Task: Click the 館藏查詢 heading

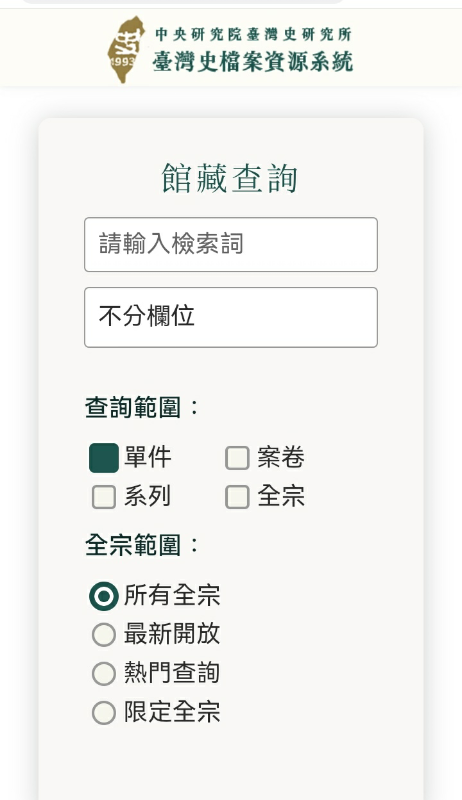Action: coord(230,179)
